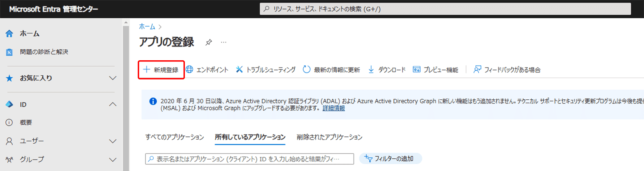This screenshot has width=644, height=171.
Task: Expand the お気に入り section chevron
Action: pyautogui.click(x=113, y=78)
